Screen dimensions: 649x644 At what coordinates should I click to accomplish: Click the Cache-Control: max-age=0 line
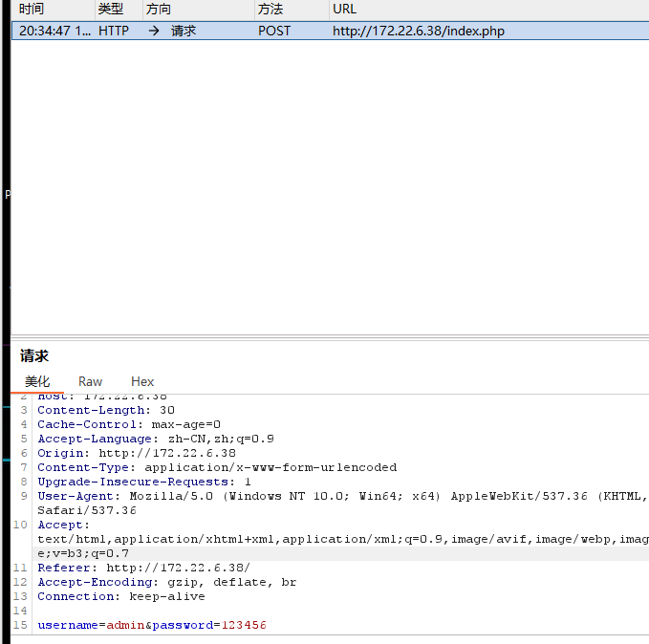click(x=129, y=424)
